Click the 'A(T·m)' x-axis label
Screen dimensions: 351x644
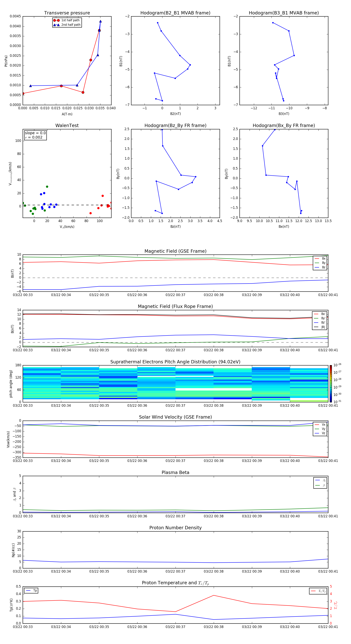[x=67, y=114]
